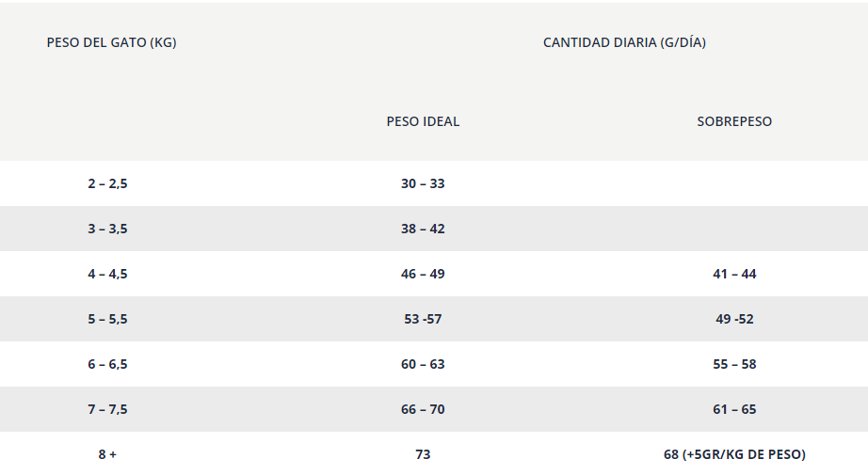The image size is (868, 475).
Task: Select the '38 – 42' ideal weight amount
Action: click(423, 229)
